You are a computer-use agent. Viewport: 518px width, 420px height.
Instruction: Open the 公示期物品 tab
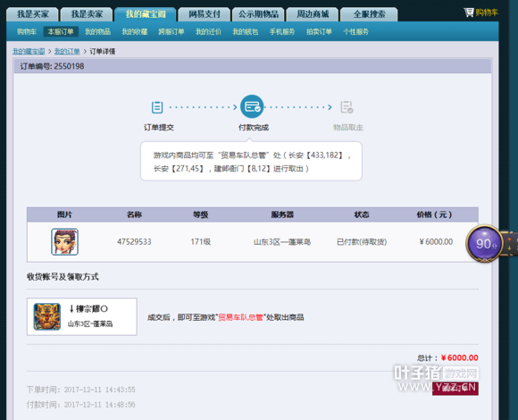click(258, 14)
